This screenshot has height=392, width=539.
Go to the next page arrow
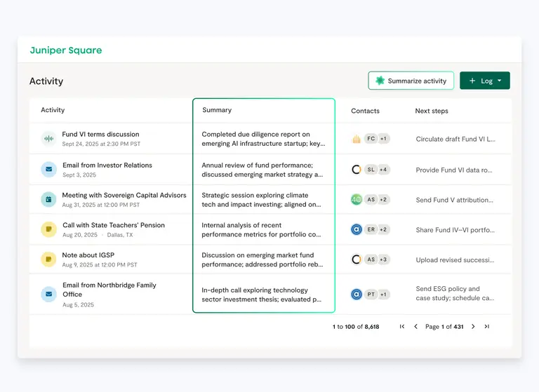pos(473,327)
